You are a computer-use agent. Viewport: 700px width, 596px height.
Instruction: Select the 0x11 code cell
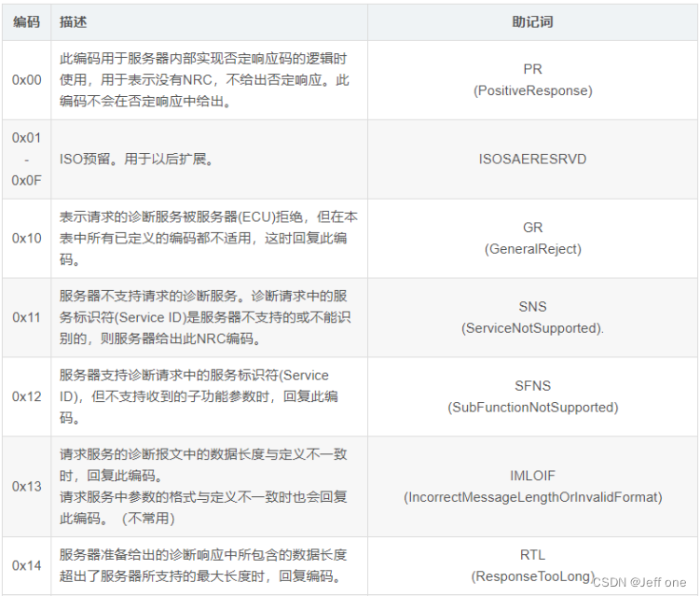coord(26,317)
